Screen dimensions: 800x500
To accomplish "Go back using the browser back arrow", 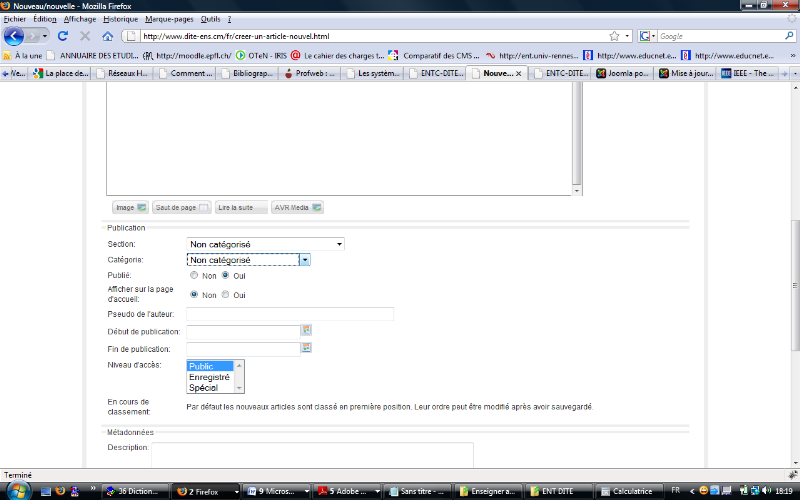I will pyautogui.click(x=14, y=36).
